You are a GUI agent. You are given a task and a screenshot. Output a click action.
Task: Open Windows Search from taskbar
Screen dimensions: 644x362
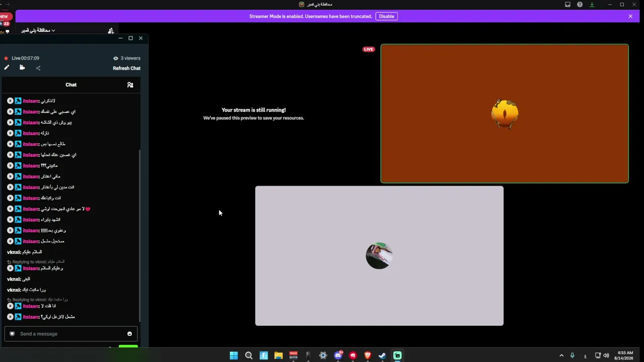point(249,355)
